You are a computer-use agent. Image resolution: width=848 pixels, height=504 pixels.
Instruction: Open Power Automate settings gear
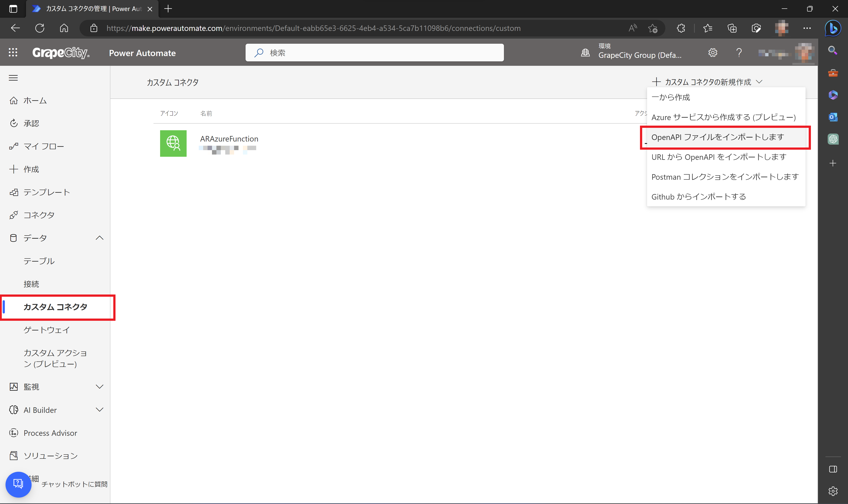pyautogui.click(x=712, y=53)
